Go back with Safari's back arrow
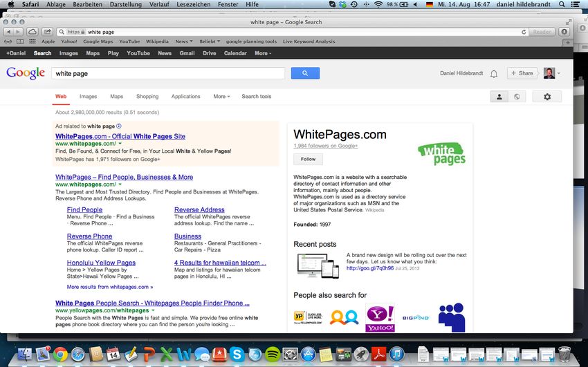 [x=8, y=32]
